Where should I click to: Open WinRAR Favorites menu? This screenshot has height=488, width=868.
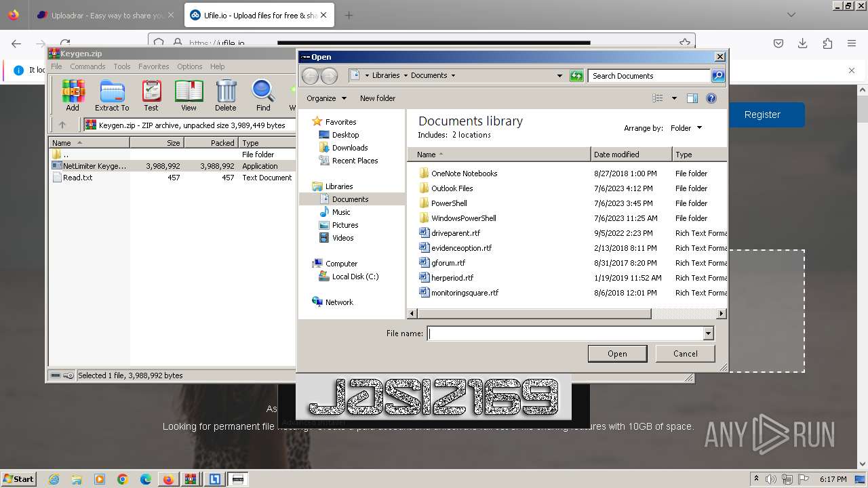pos(154,66)
